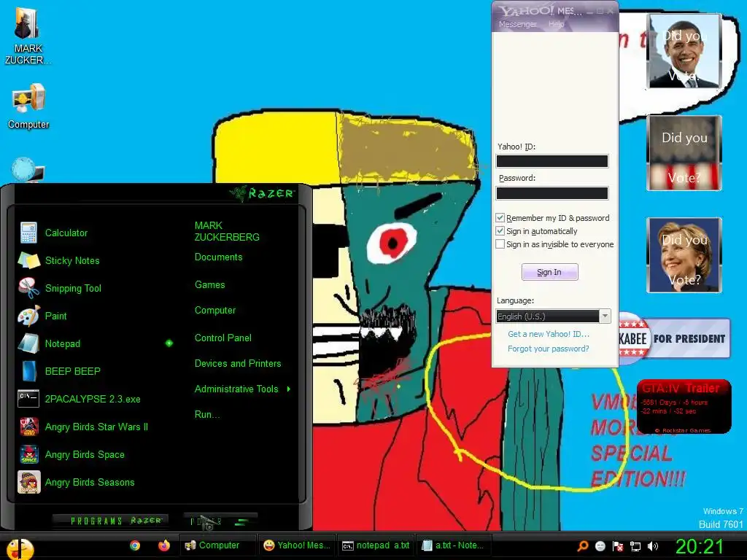Open the Computer desktop icon
Screen dimensions: 747x560
[x=28, y=106]
